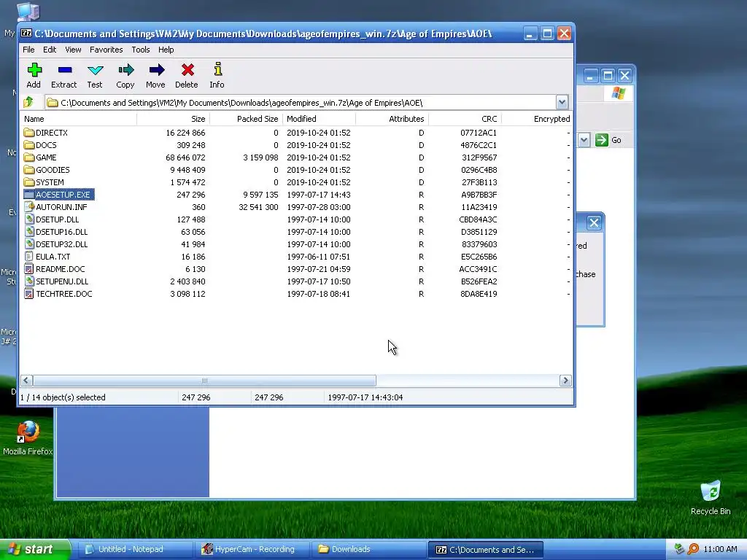Select the DSETUP16.DLL file icon
The image size is (747, 560).
tap(29, 231)
